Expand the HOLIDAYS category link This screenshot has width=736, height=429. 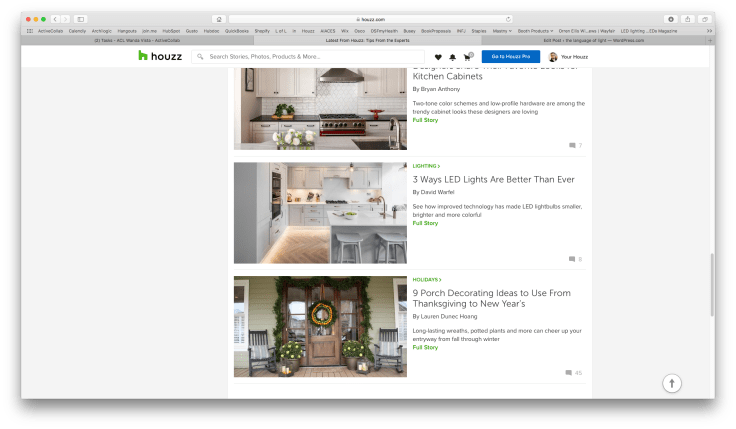pyautogui.click(x=427, y=280)
